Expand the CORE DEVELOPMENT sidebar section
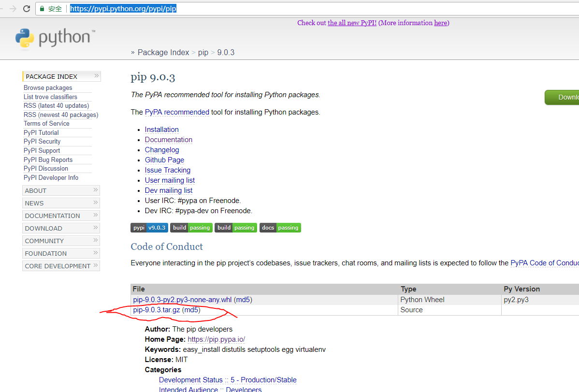Screen dimensions: 579x392 point(61,266)
